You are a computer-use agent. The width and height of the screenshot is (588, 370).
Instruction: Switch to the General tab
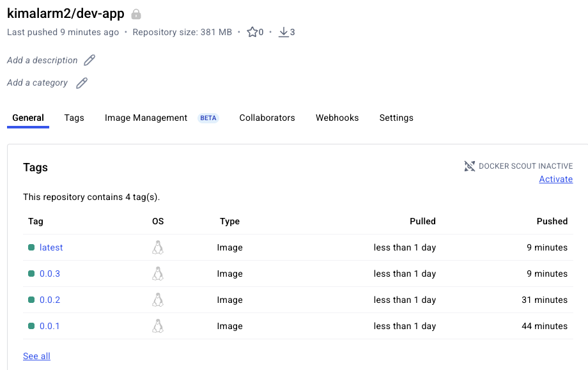pyautogui.click(x=28, y=118)
